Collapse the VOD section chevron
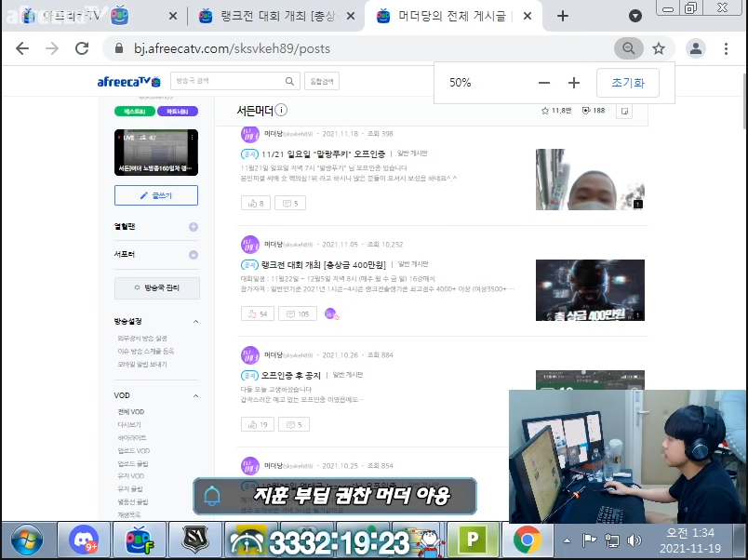Viewport: 748px width, 560px height. 195,395
